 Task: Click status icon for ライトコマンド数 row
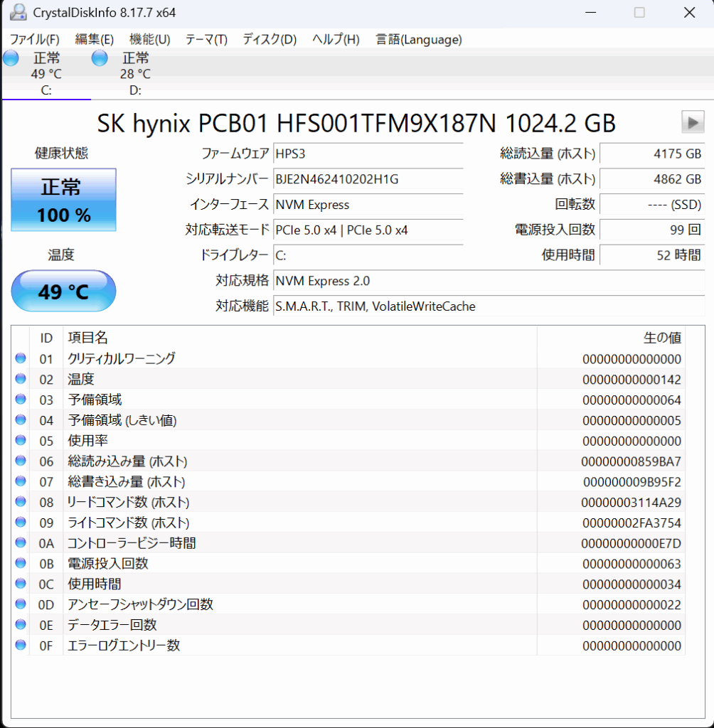click(x=21, y=522)
